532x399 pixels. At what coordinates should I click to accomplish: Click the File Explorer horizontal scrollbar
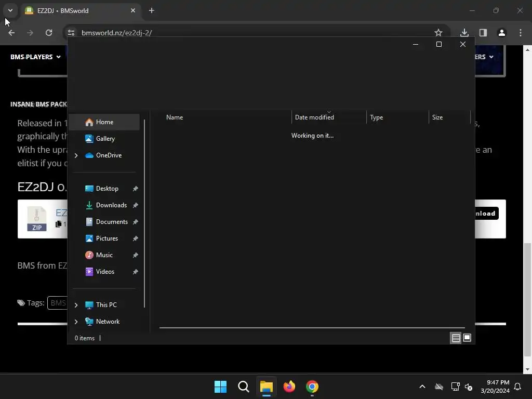point(312,328)
